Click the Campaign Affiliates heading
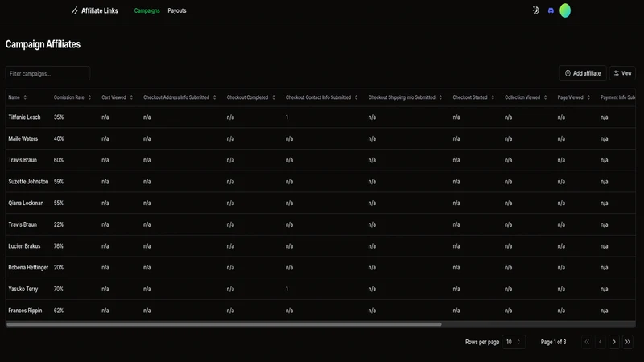644x362 pixels. click(43, 44)
